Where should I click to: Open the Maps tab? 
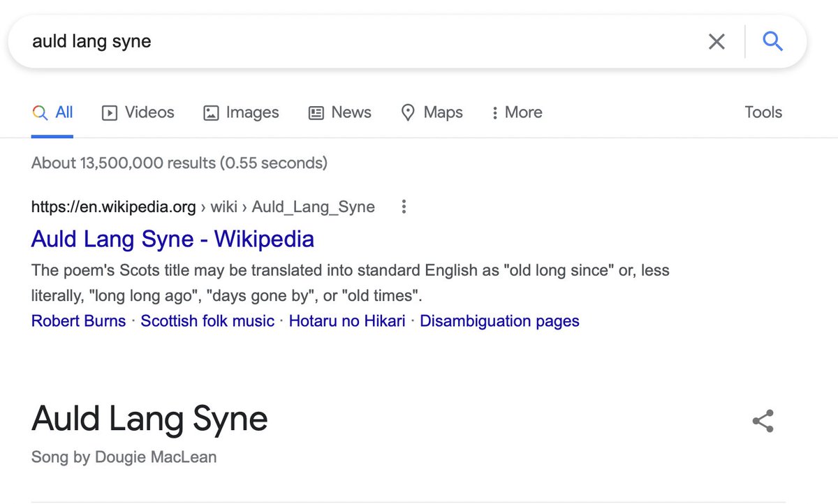[x=432, y=112]
